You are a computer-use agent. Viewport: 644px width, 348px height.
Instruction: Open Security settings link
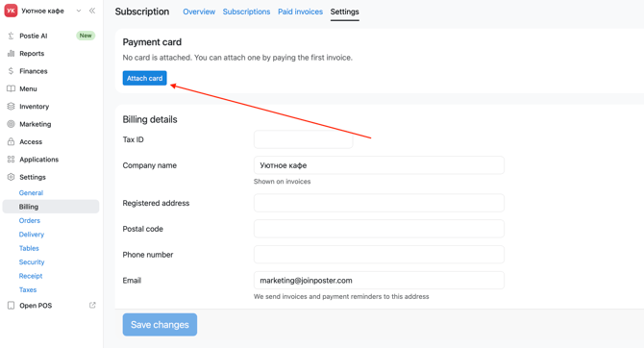(32, 262)
